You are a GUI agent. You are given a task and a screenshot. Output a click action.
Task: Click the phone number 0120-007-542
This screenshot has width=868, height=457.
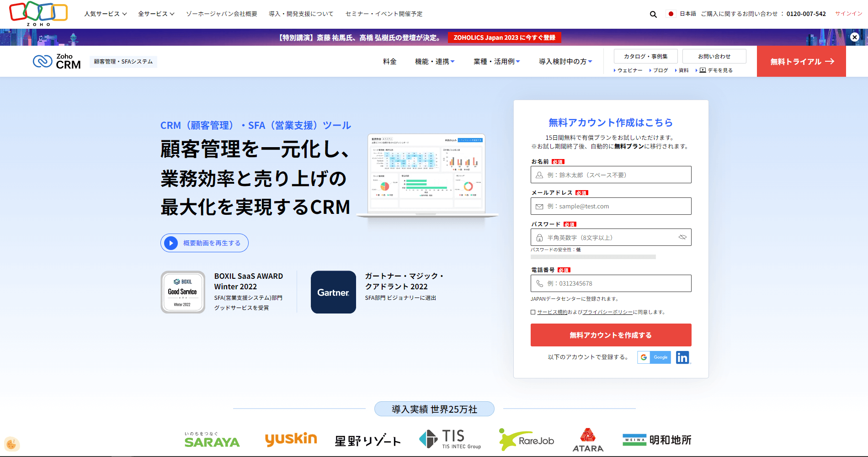tap(806, 14)
